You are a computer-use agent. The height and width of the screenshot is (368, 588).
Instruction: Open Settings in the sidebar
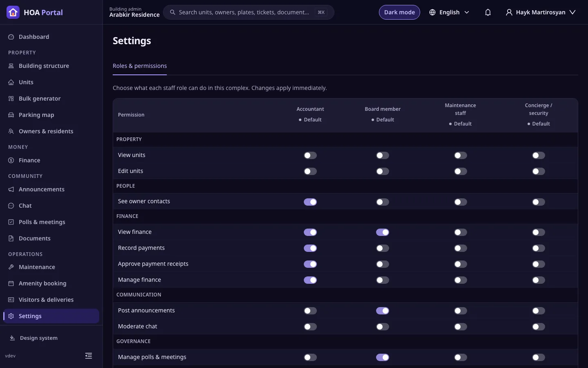[x=51, y=316]
